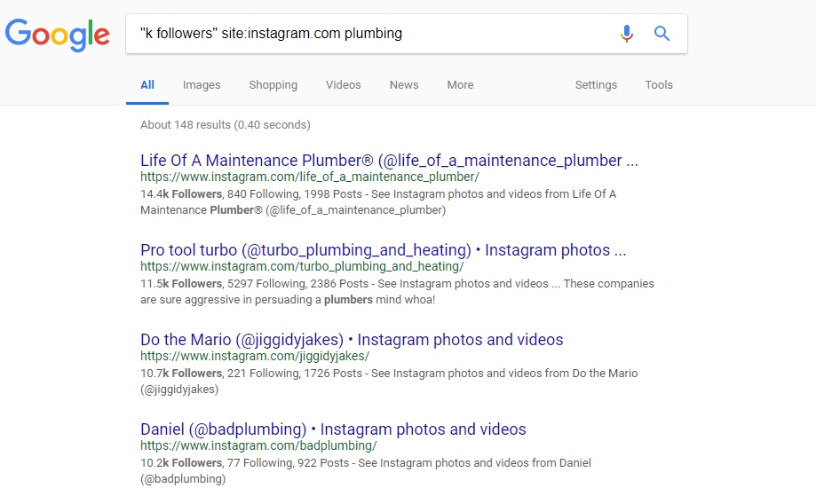
Task: Switch to the Shopping tab
Action: click(x=273, y=85)
